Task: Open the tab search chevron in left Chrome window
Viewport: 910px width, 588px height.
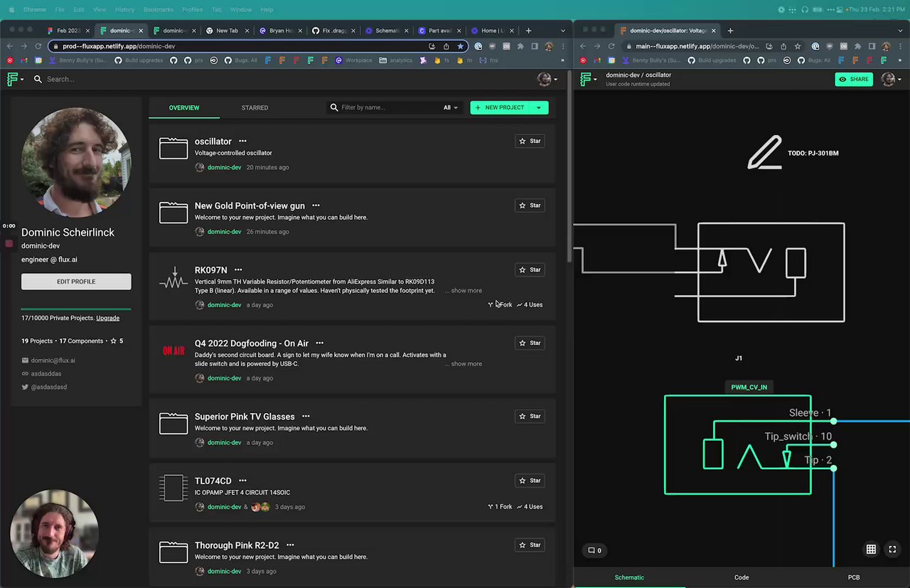Action: tap(563, 31)
